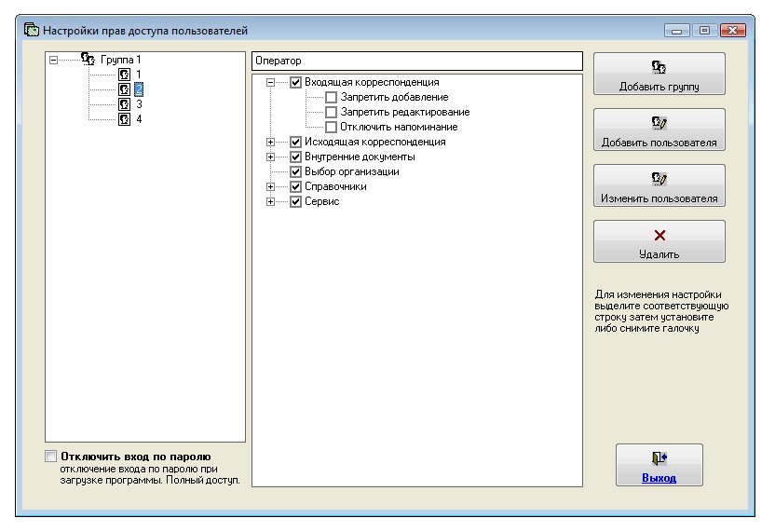Image resolution: width=775 pixels, height=532 pixels.
Task: Select the Запретить редактирование row text
Action: [405, 112]
